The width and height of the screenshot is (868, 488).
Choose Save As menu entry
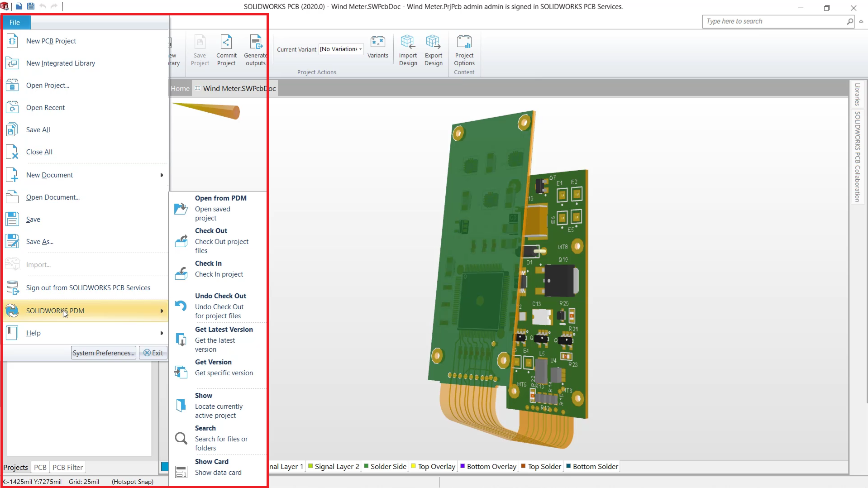coord(86,242)
